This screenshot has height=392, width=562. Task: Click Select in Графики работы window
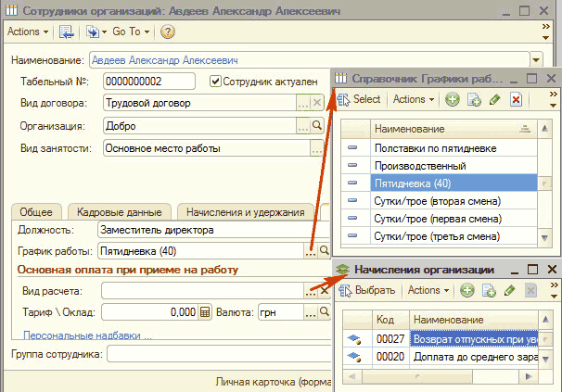point(359,99)
